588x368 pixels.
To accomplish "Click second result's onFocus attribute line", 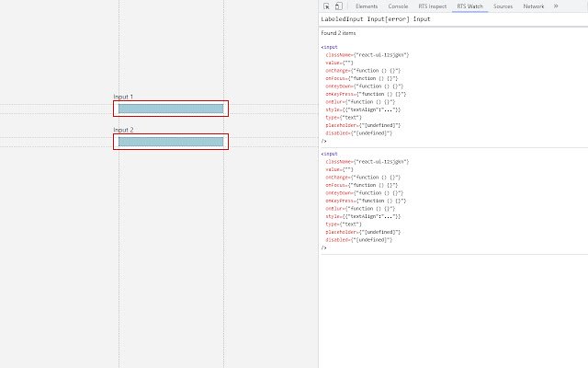I will coord(361,185).
